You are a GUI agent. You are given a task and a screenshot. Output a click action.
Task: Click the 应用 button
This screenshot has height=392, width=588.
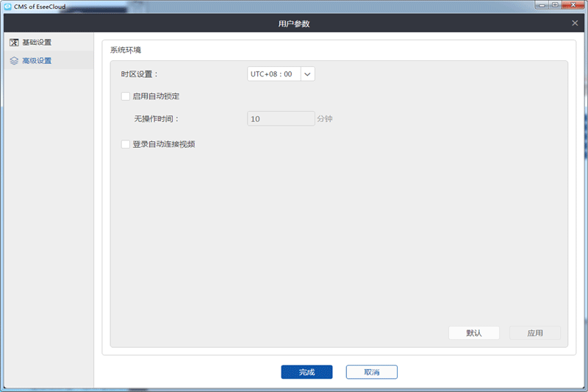point(535,332)
